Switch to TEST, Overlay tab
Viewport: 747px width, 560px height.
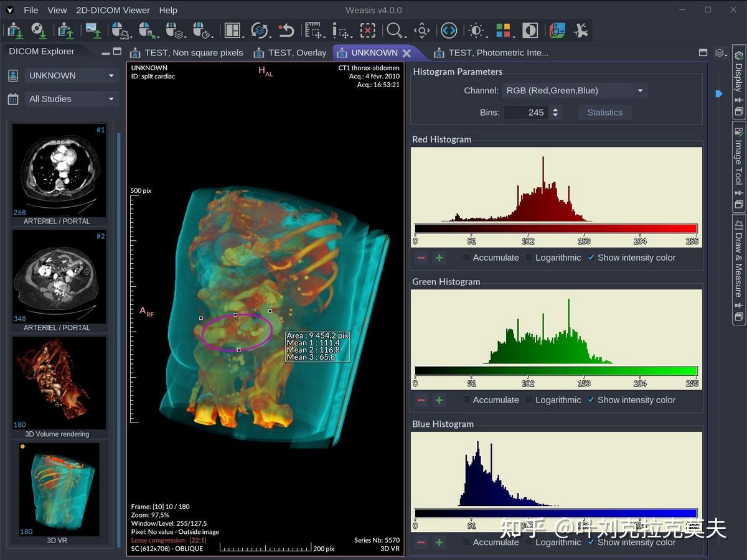pyautogui.click(x=290, y=53)
